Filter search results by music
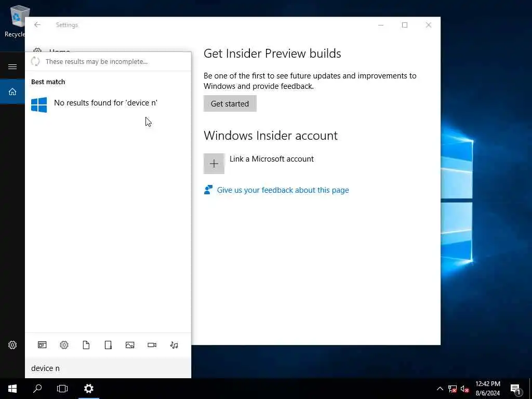The width and height of the screenshot is (532, 399). pos(174,345)
